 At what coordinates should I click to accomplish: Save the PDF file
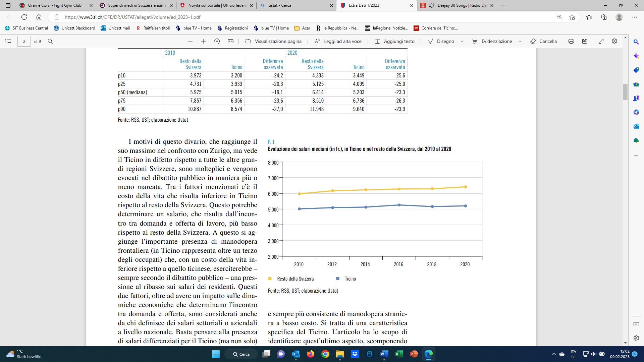point(585,41)
